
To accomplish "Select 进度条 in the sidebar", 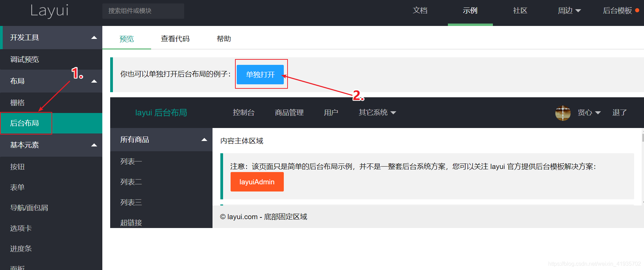I will 51,248.
